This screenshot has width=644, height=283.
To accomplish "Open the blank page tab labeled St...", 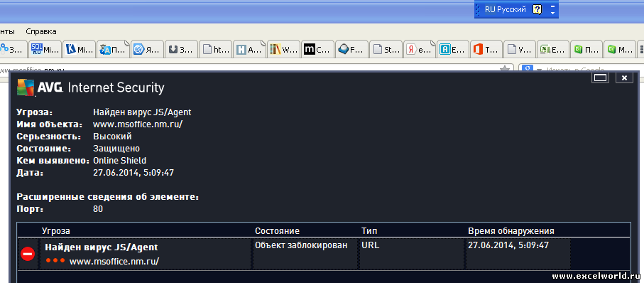I will coord(386,49).
